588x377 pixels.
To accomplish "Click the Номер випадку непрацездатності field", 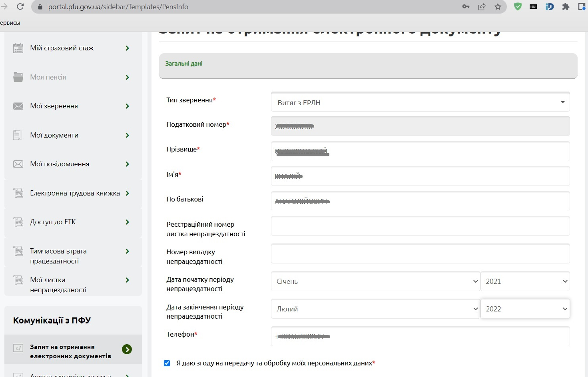I will 420,254.
